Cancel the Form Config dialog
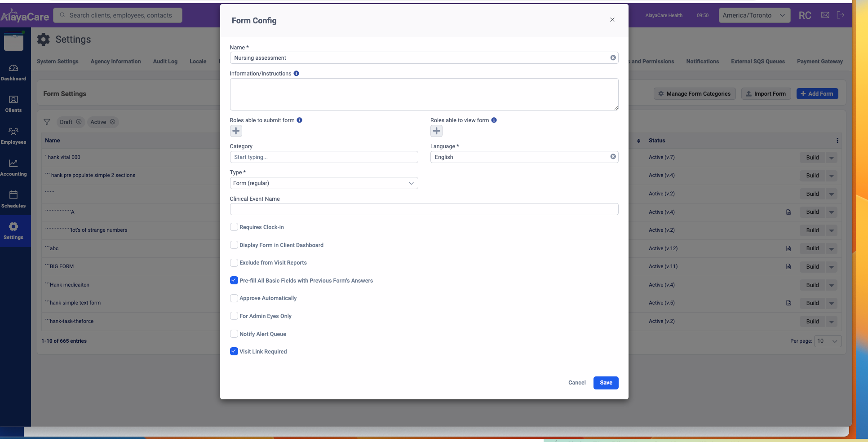This screenshot has height=442, width=868. [577, 383]
